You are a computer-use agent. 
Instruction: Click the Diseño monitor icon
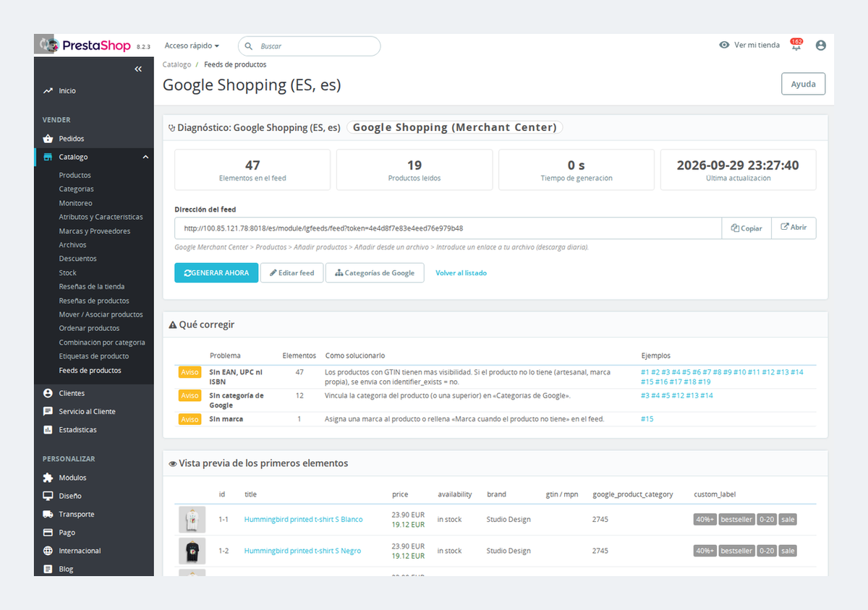pyautogui.click(x=48, y=496)
